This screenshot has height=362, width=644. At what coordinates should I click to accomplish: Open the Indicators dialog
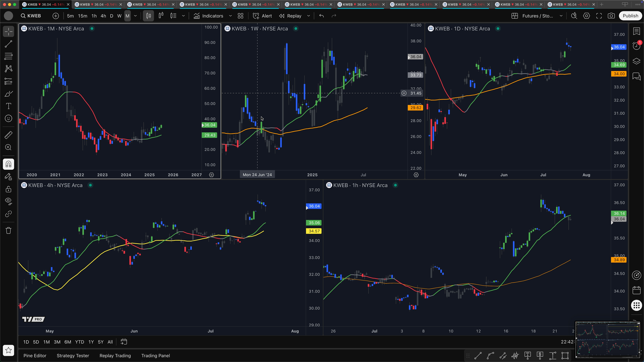pyautogui.click(x=209, y=16)
